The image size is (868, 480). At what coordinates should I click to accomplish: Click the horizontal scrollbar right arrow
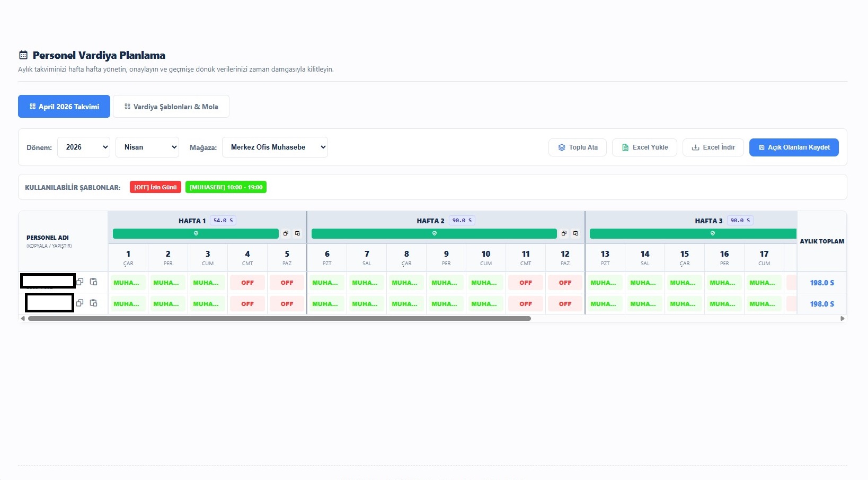point(843,319)
